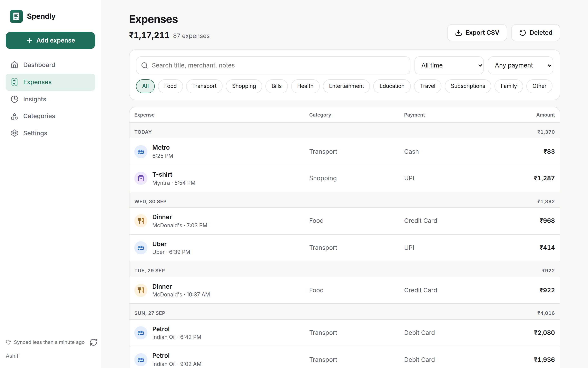Click the Metro transport bus icon

[x=141, y=152]
